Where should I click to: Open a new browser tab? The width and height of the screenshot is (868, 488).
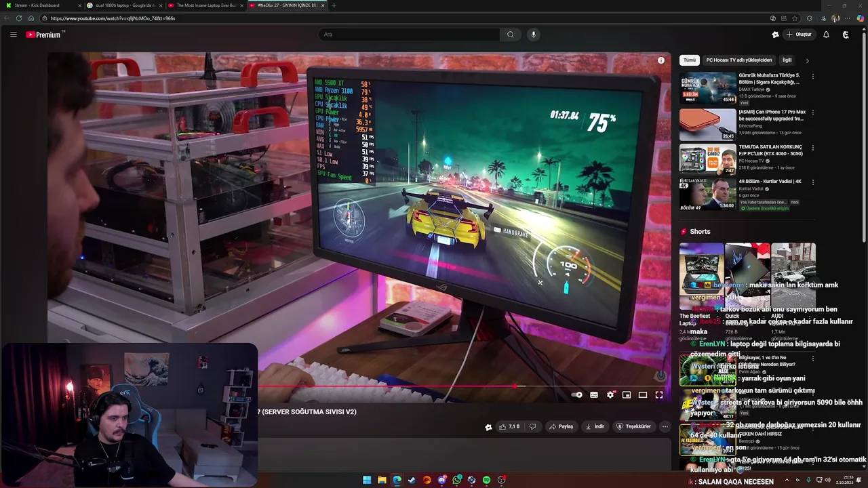point(333,5)
